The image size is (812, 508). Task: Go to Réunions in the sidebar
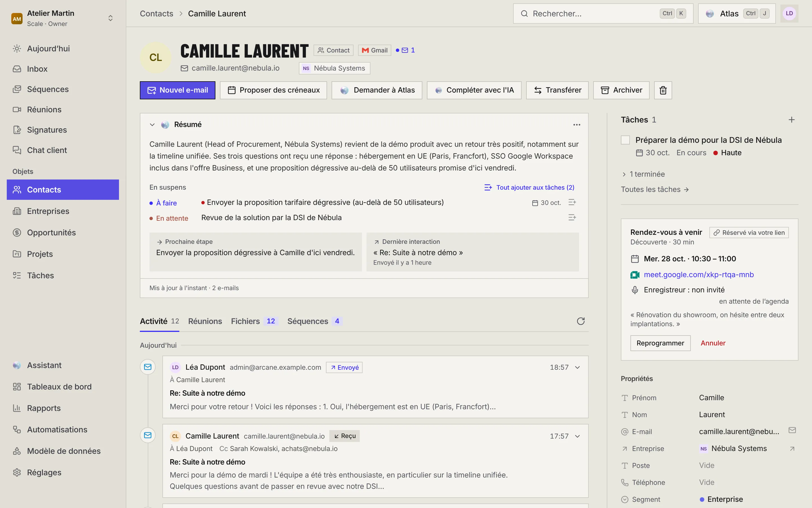(x=63, y=110)
